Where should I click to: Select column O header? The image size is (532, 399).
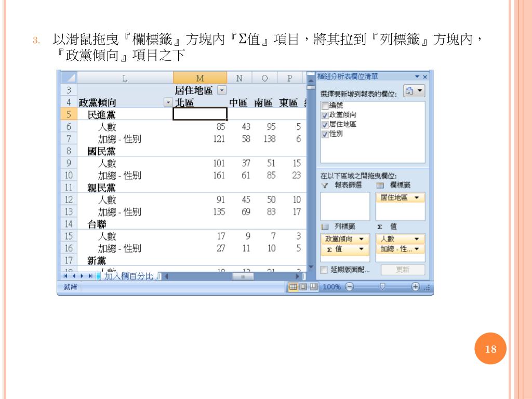click(264, 78)
